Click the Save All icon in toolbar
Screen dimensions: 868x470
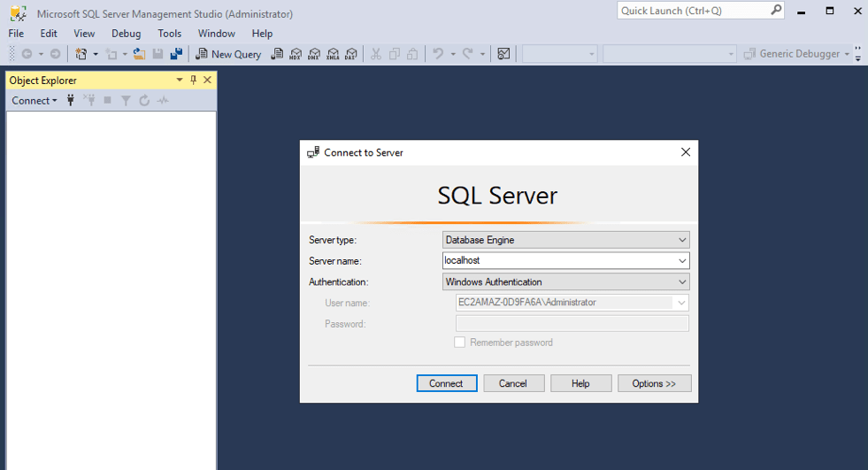pos(176,54)
